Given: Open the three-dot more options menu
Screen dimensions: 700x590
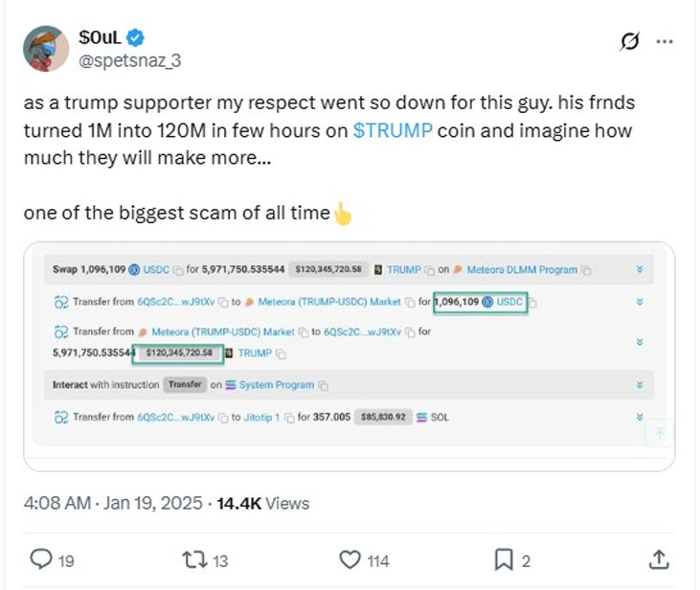Looking at the screenshot, I should point(665,41).
